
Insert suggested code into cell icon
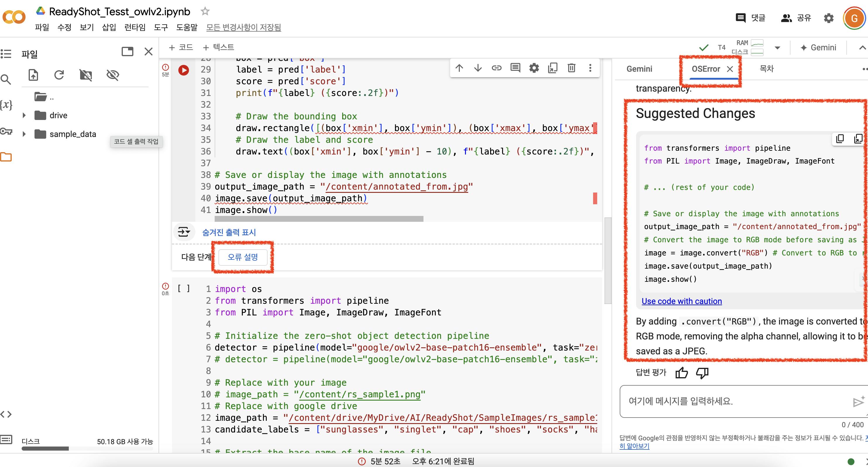point(858,139)
